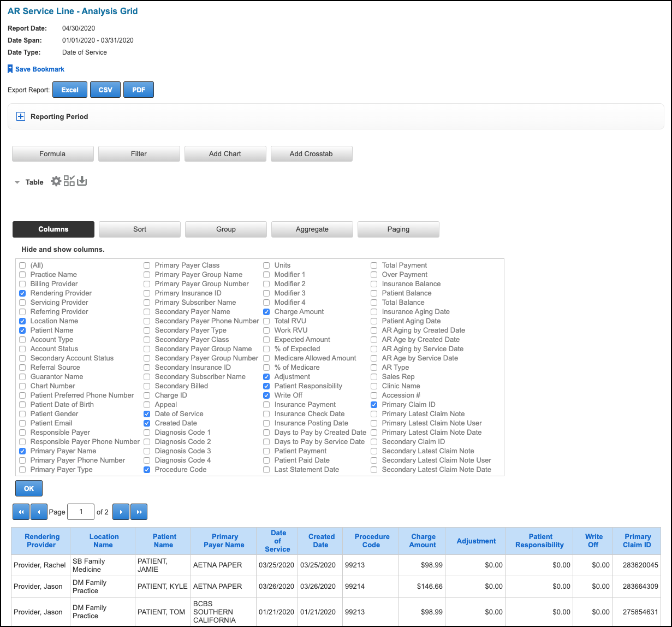Viewport: 672px width, 627px height.
Task: Open the Aggregate tab
Action: pyautogui.click(x=312, y=229)
